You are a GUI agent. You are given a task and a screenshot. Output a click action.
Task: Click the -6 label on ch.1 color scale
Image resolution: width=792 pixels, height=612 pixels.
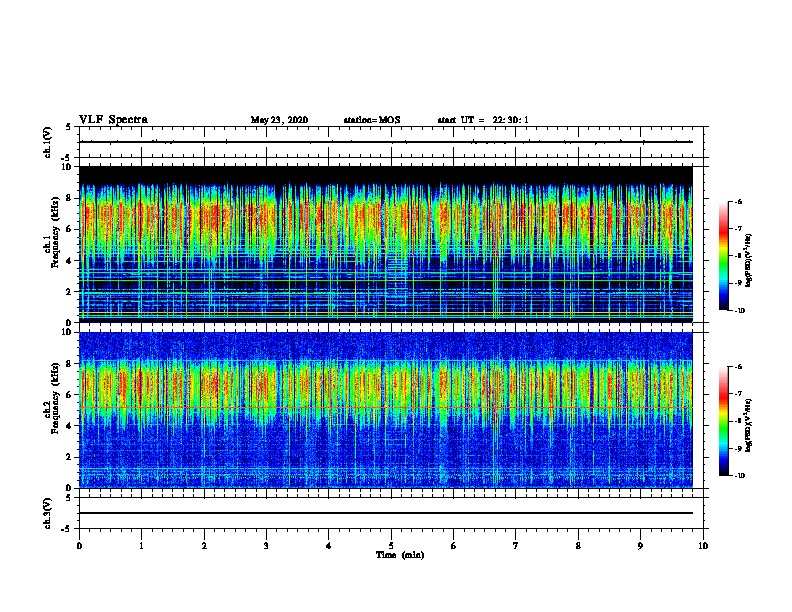coord(738,201)
